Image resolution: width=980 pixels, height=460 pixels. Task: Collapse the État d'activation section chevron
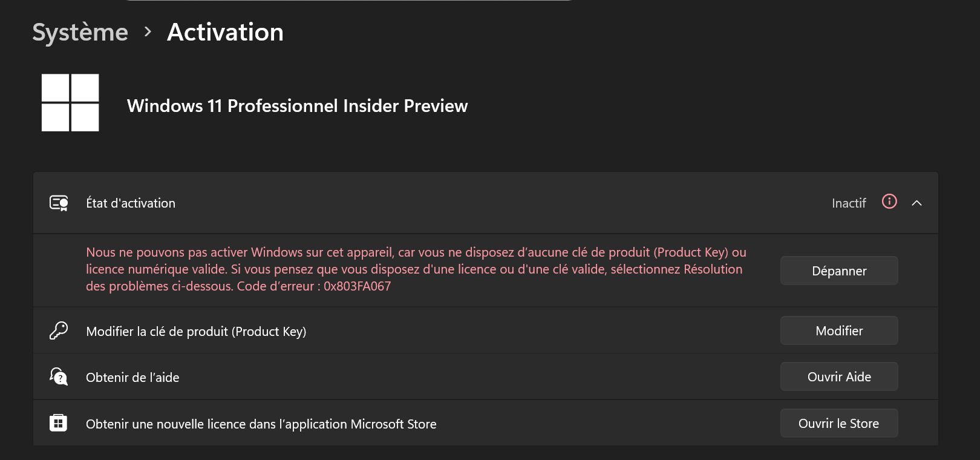point(916,203)
